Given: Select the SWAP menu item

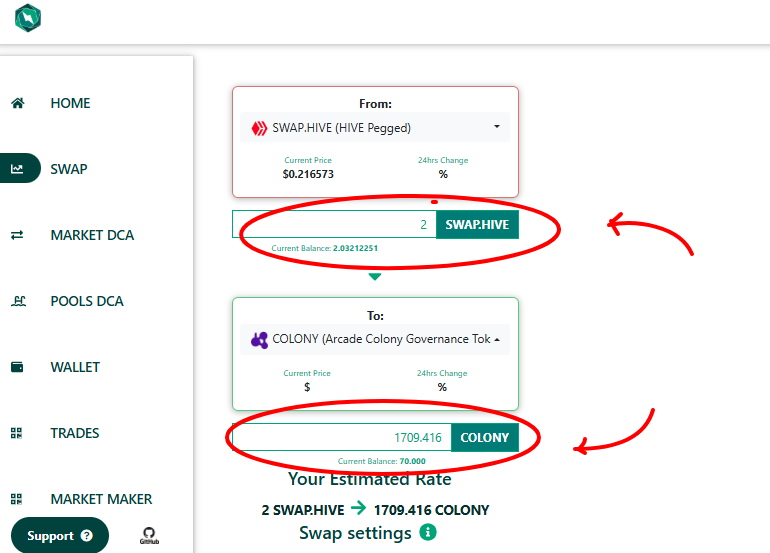Looking at the screenshot, I should [69, 169].
